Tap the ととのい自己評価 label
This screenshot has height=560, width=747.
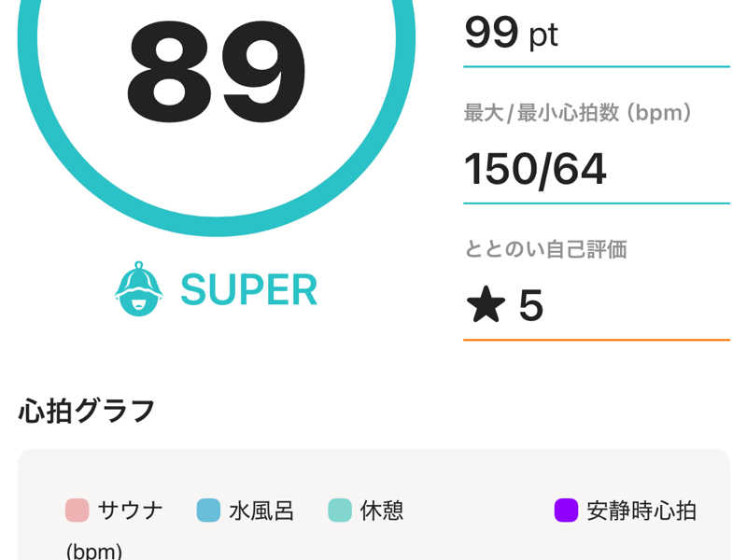(x=545, y=249)
